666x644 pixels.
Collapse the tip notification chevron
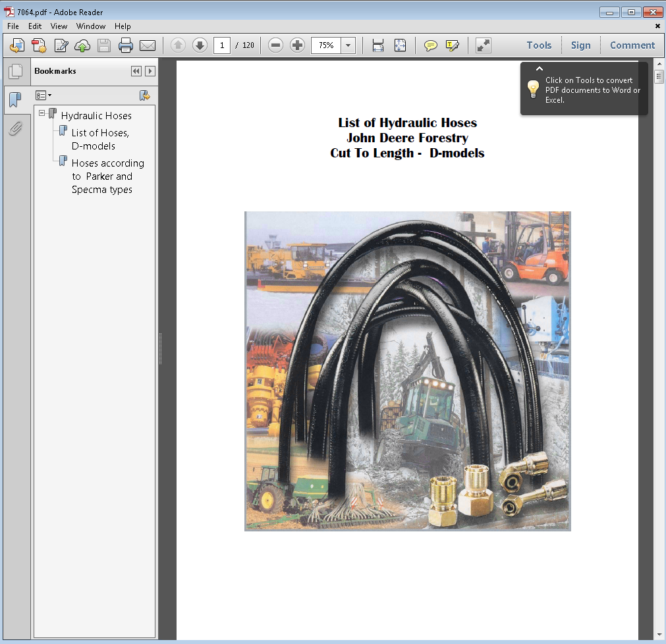tap(540, 68)
